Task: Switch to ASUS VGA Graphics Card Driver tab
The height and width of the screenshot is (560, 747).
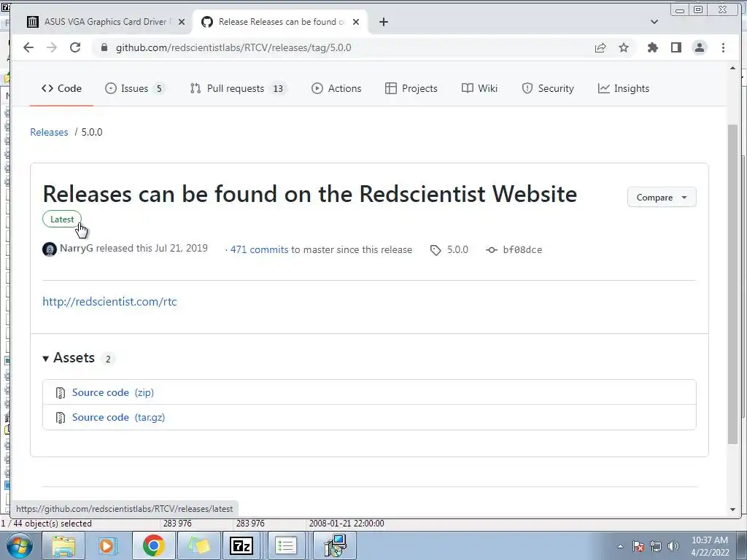Action: pos(106,22)
